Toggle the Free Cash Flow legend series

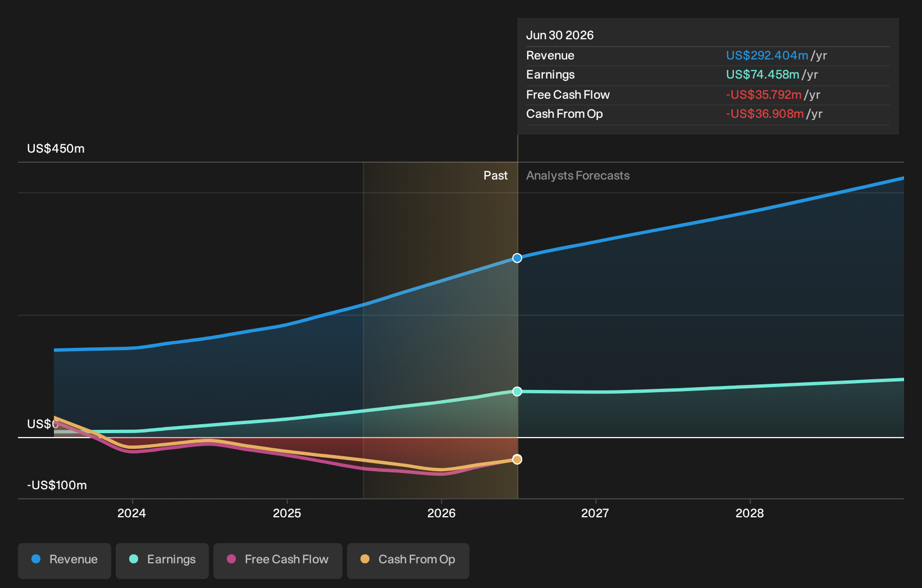tap(278, 561)
